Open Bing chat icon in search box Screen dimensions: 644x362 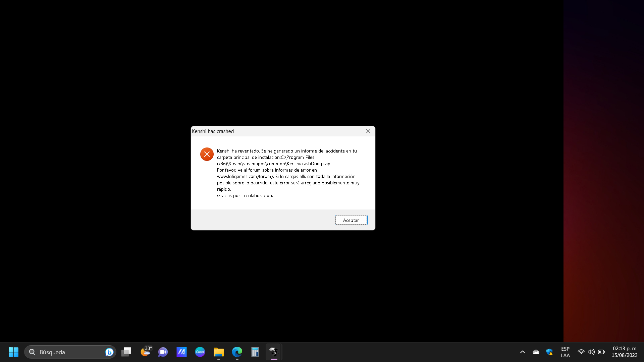tap(109, 352)
